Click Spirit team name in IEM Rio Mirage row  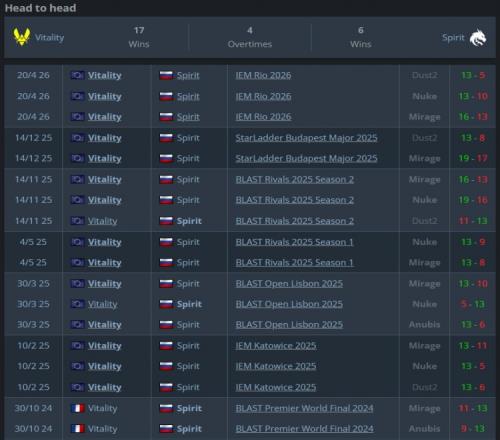pos(188,117)
